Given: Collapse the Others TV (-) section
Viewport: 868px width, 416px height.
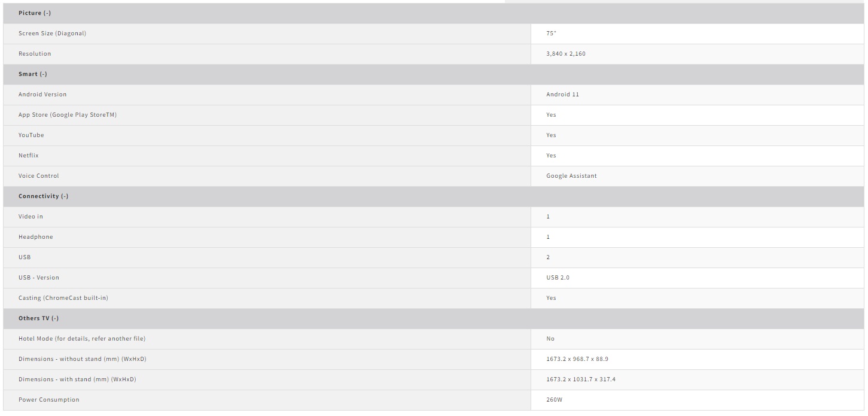Looking at the screenshot, I should 38,318.
